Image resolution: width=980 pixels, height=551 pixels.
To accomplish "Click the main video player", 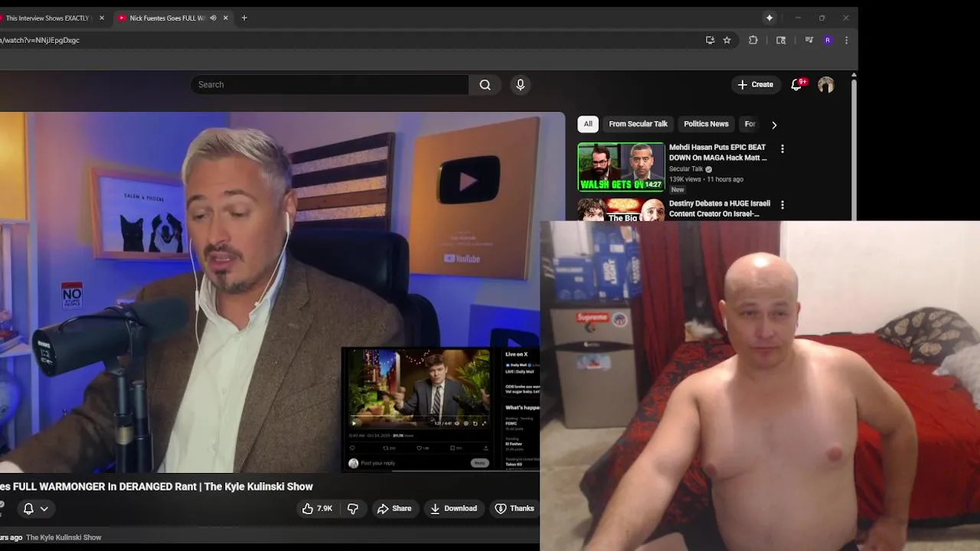I will [283, 292].
